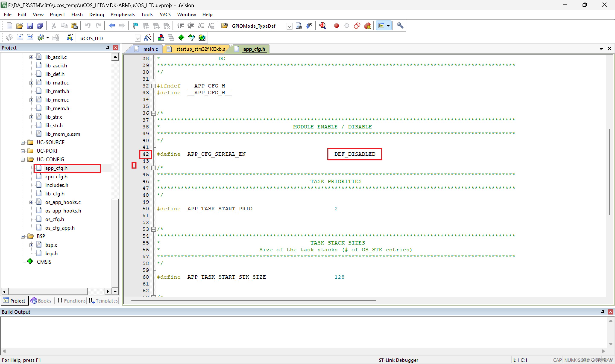This screenshot has height=364, width=615.
Task: Open the Peripherals menu
Action: [x=122, y=15]
